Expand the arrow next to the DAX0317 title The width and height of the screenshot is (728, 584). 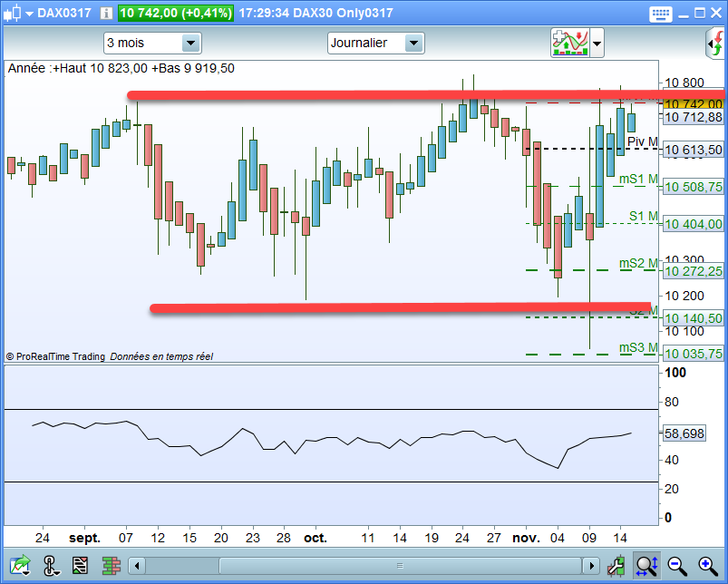pyautogui.click(x=29, y=14)
